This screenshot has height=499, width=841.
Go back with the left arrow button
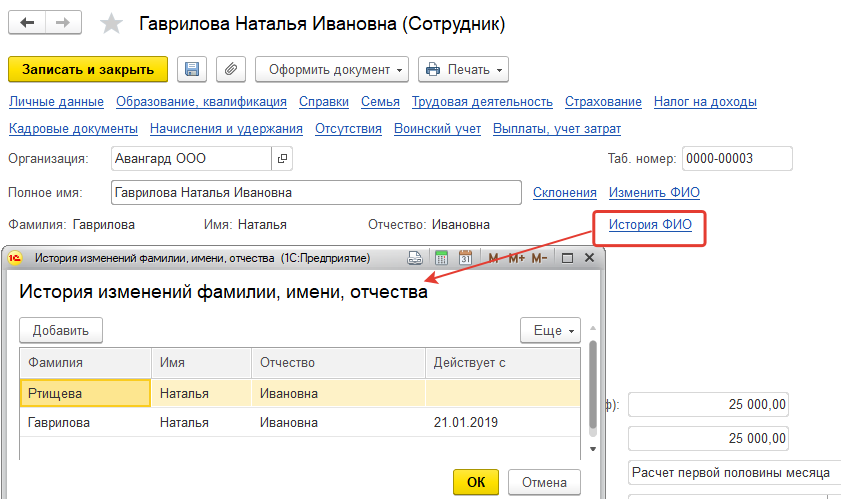(27, 23)
